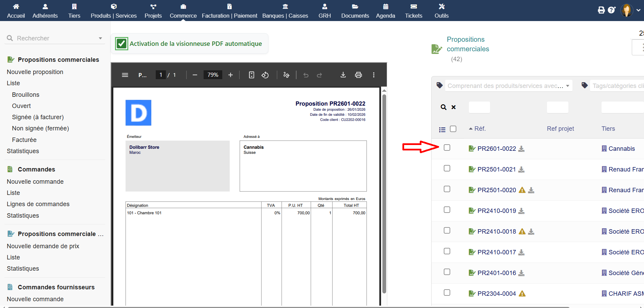Open Nouvelle proposition link in sidebar
The height and width of the screenshot is (308, 644).
tap(35, 72)
